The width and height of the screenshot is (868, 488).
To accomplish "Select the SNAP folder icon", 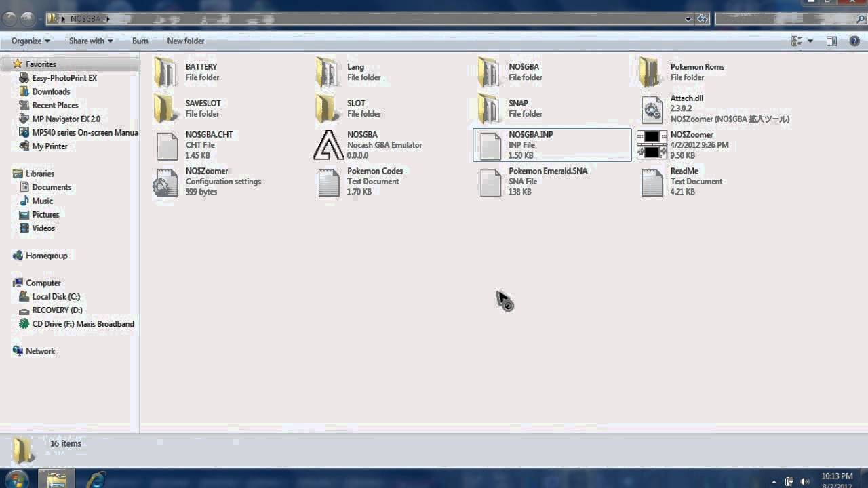I will 488,108.
